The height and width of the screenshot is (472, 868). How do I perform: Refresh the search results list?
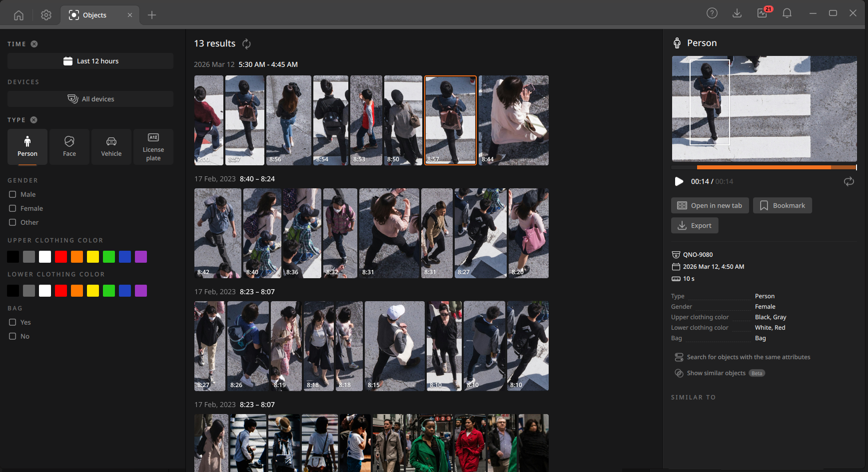(246, 44)
